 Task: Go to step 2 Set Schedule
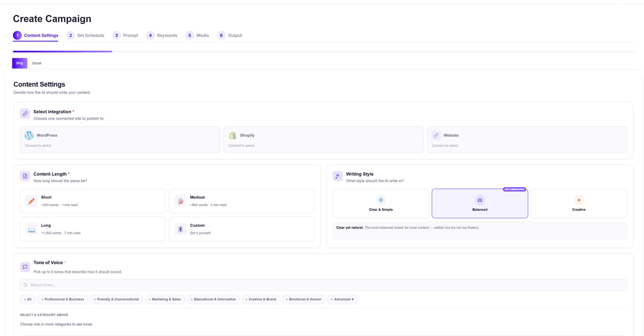85,35
